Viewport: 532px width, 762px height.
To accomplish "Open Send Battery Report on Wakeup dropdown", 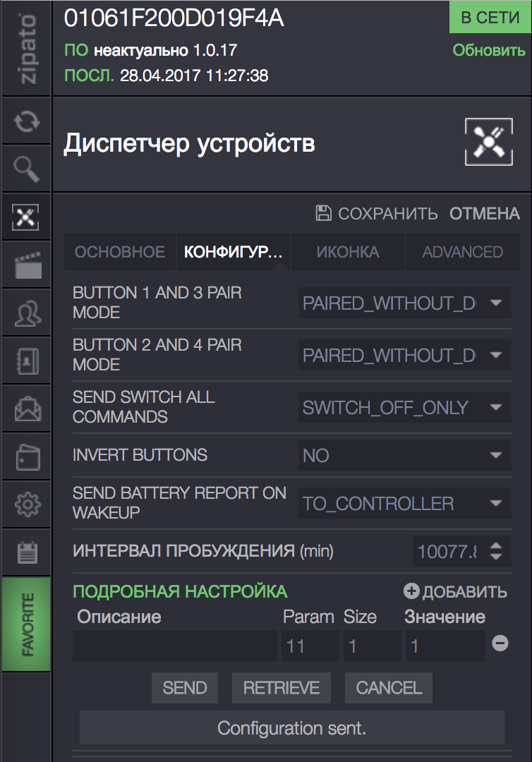I will coord(405,503).
